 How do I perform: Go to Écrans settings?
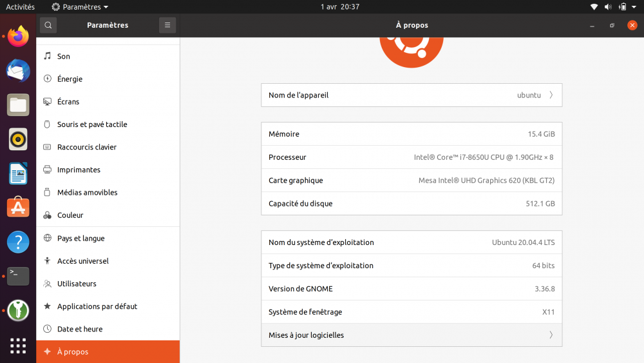tap(108, 101)
